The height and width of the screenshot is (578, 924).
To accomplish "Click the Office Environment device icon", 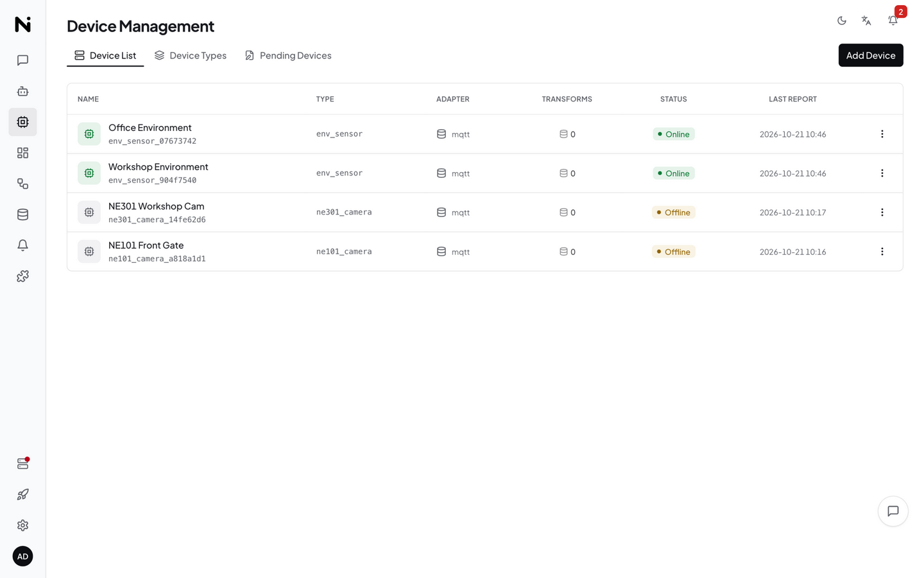I will (89, 134).
